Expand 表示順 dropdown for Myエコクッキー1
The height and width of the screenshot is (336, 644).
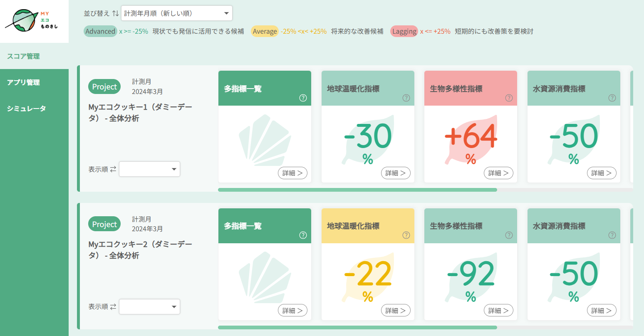[149, 169]
